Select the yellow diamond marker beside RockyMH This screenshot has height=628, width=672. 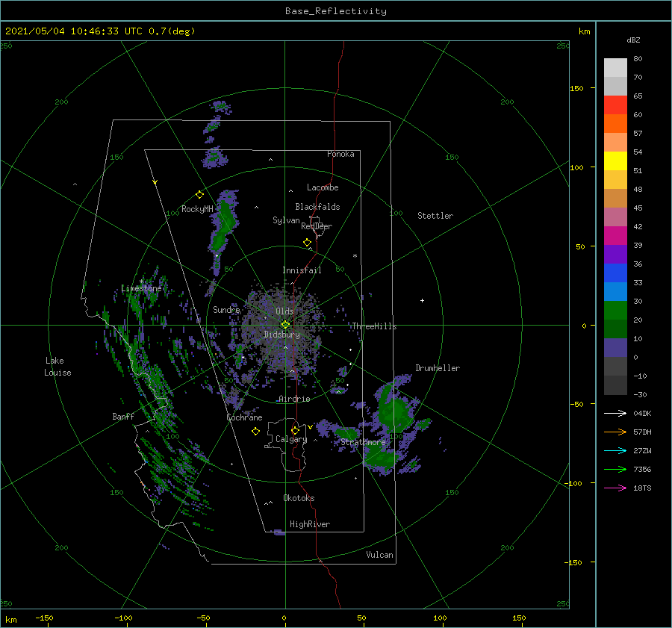point(199,195)
